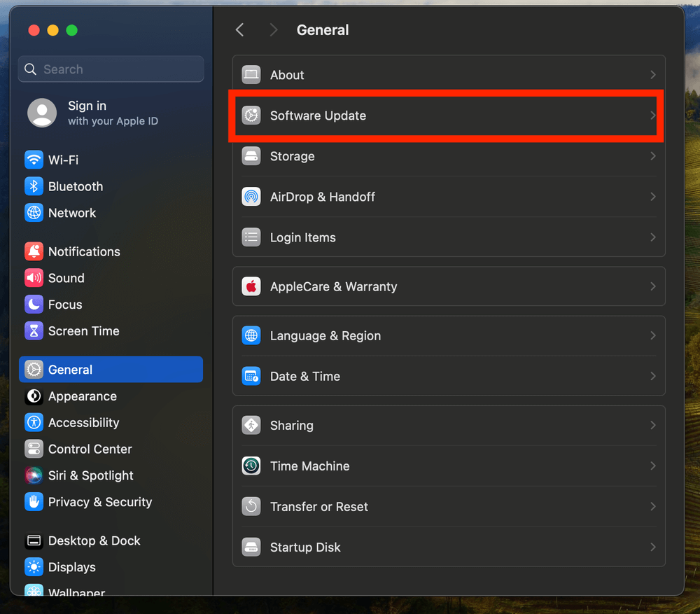Select Privacy & Security in sidebar
The image size is (700, 614).
click(x=99, y=502)
